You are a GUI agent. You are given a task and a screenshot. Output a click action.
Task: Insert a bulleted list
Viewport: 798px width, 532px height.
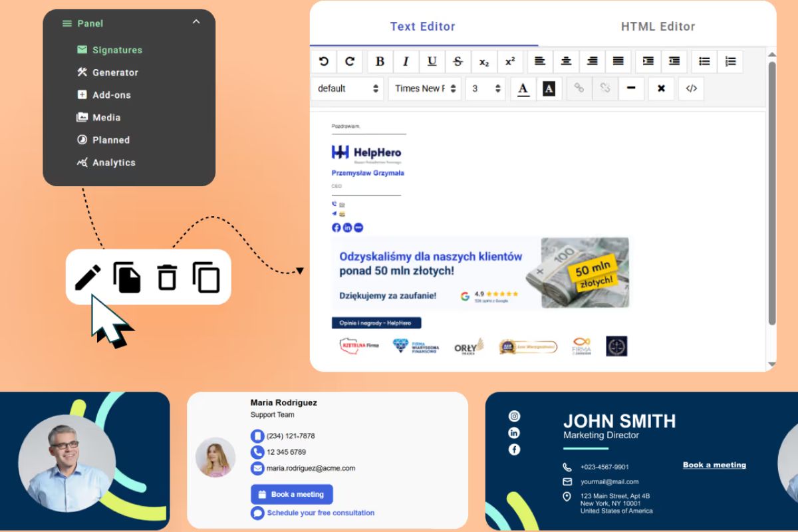point(704,62)
